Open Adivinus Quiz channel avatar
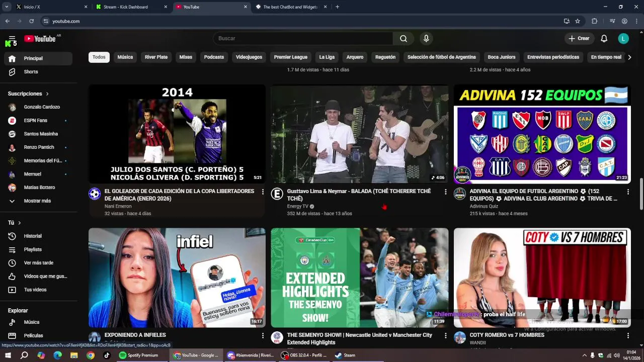The height and width of the screenshot is (362, 644). pyautogui.click(x=460, y=194)
